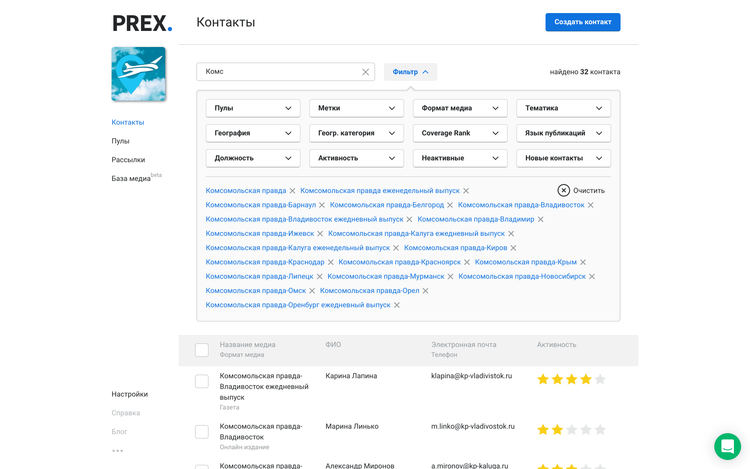The width and height of the screenshot is (750, 469).
Task: Toggle the select-all checkbox in table header
Action: tap(202, 350)
